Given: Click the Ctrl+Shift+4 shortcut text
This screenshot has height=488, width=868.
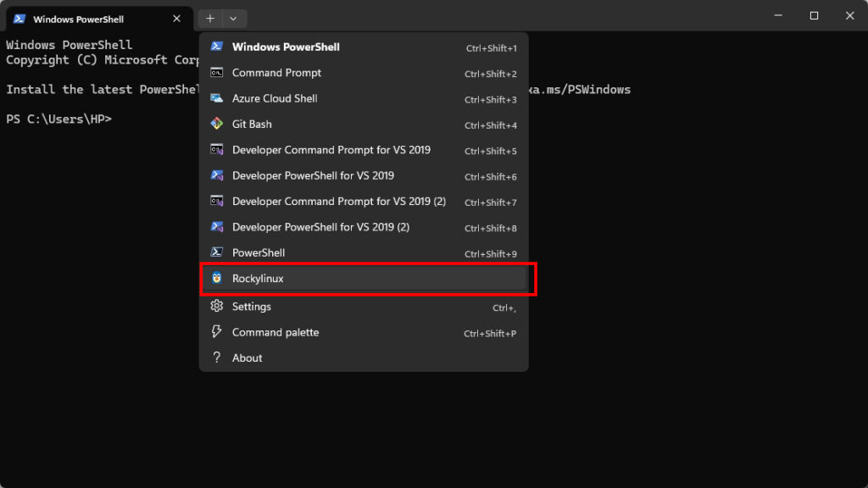Looking at the screenshot, I should point(491,125).
